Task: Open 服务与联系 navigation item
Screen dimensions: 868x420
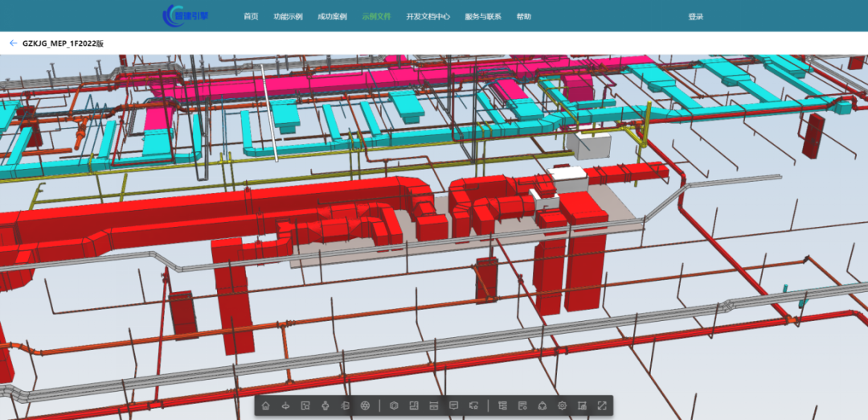Action: [483, 17]
